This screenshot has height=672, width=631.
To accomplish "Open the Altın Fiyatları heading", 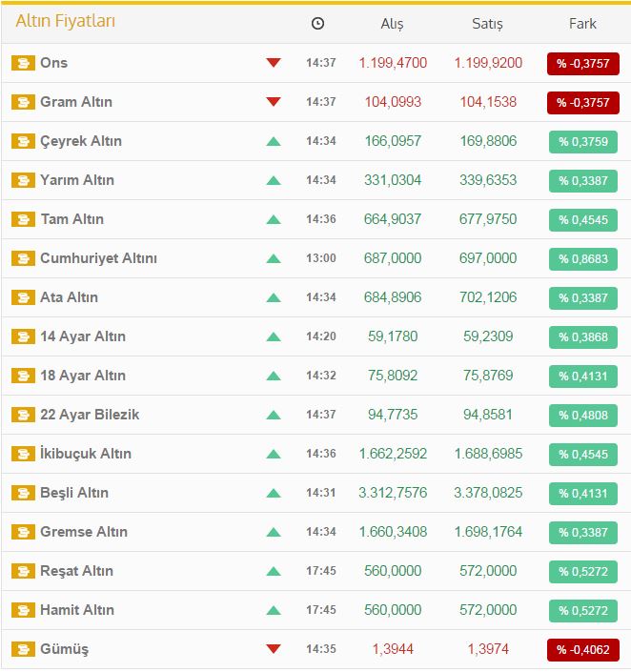I will coord(66,21).
